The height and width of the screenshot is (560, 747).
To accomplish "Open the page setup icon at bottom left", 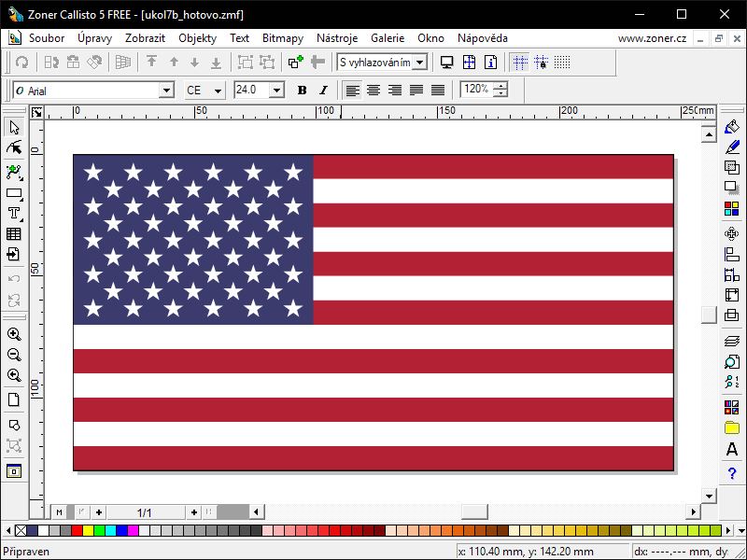I will click(x=14, y=471).
